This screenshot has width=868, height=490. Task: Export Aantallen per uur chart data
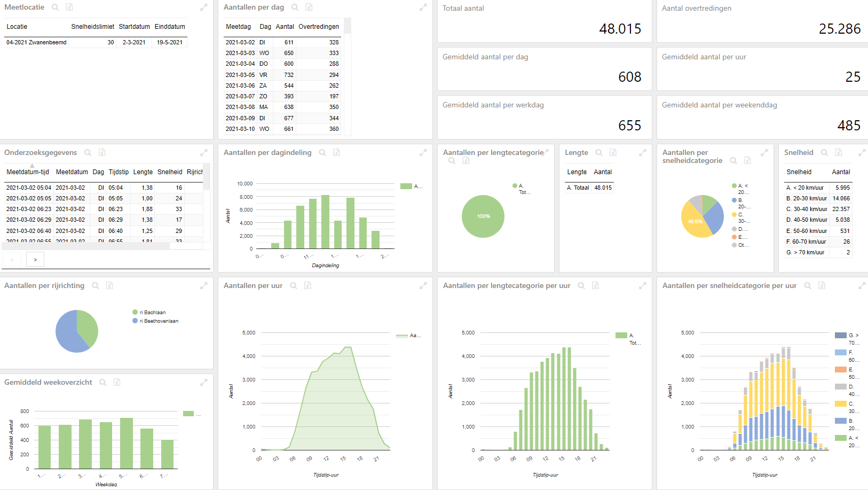[308, 286]
